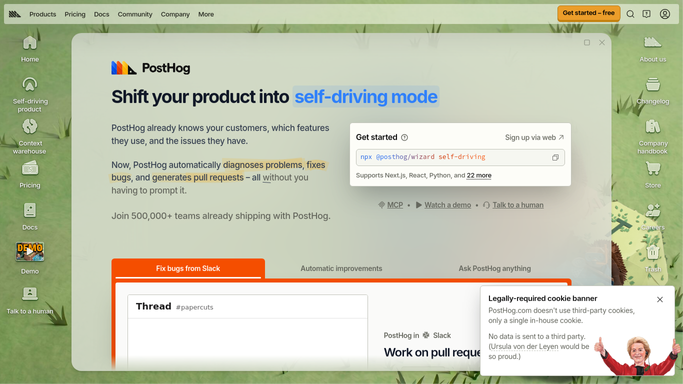Open the Company handbook desktop icon
Viewport: 683px width, 384px height.
653,136
